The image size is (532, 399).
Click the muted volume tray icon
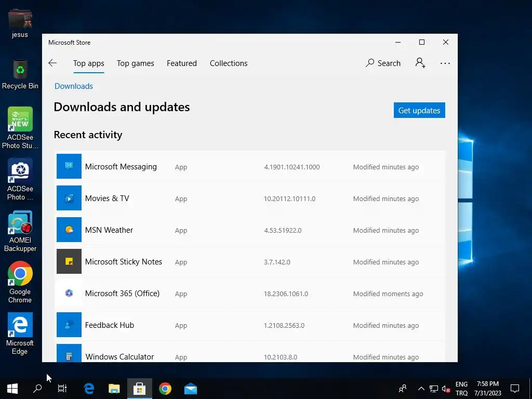click(x=446, y=389)
